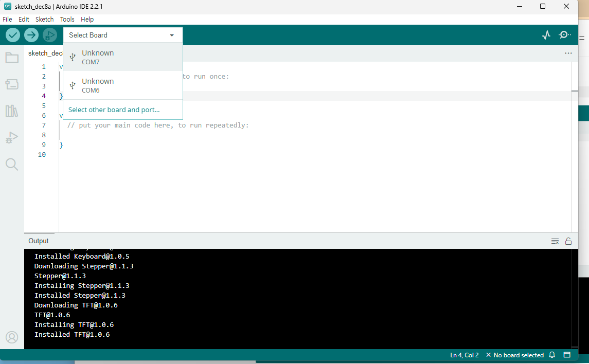The image size is (589, 364).
Task: Open the Library Manager sidebar
Action: 12,111
